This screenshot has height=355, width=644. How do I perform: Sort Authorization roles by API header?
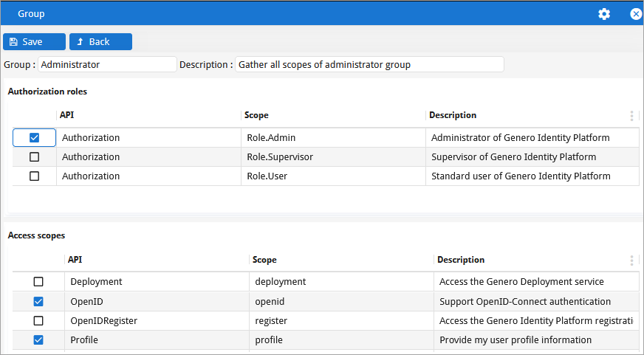tap(148, 115)
